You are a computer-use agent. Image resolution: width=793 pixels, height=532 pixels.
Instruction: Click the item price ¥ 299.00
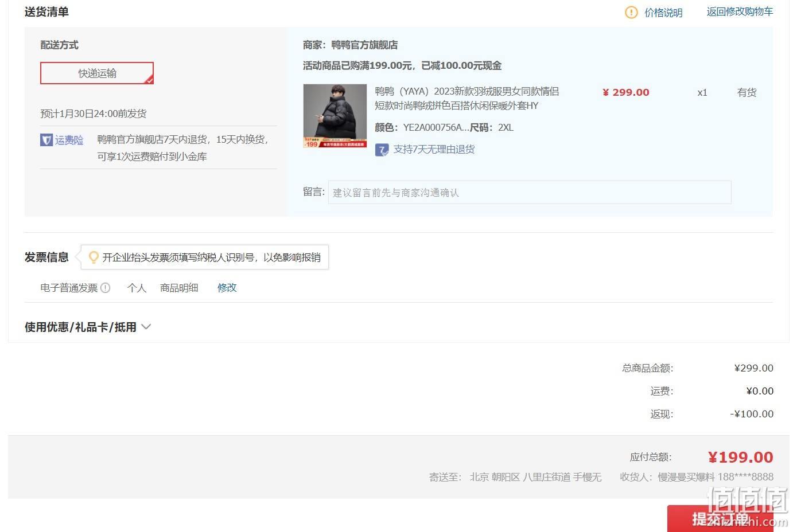[x=625, y=92]
